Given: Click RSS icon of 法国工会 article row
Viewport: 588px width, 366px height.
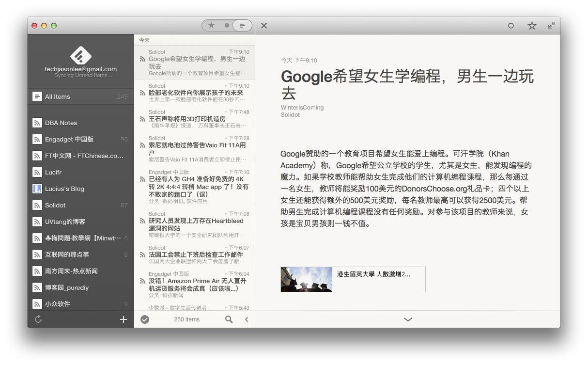Looking at the screenshot, I should tap(142, 255).
